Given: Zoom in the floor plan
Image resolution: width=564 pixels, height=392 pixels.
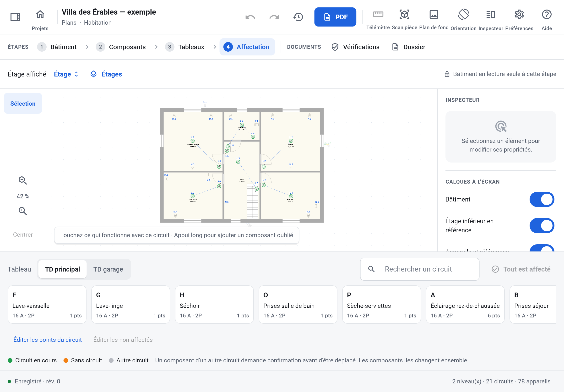Looking at the screenshot, I should click(23, 211).
